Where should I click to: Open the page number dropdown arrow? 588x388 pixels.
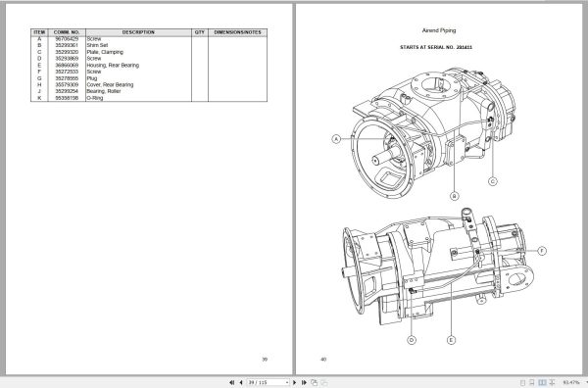287,382
